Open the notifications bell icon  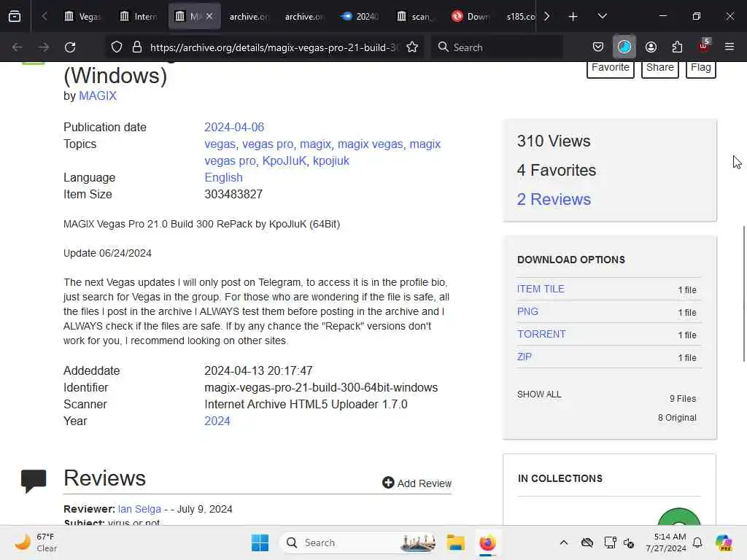coord(697,542)
